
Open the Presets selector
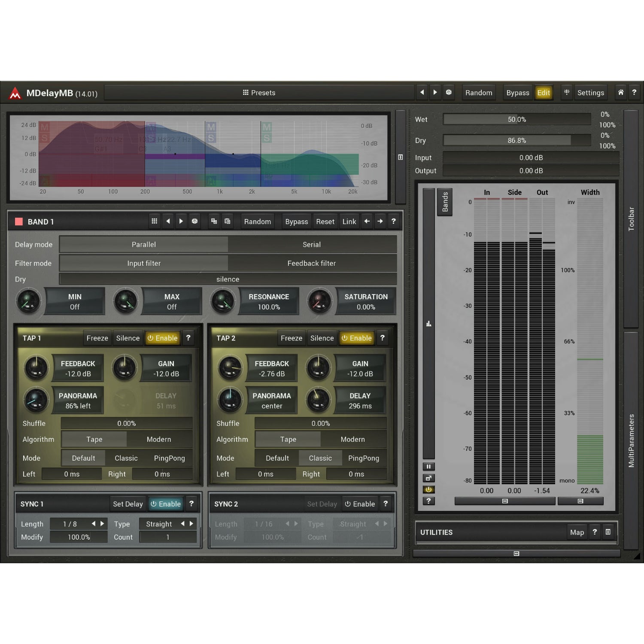tap(259, 92)
